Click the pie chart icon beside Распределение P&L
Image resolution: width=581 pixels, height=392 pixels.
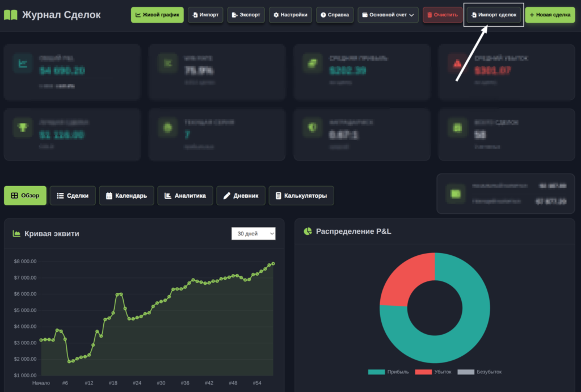click(x=308, y=231)
